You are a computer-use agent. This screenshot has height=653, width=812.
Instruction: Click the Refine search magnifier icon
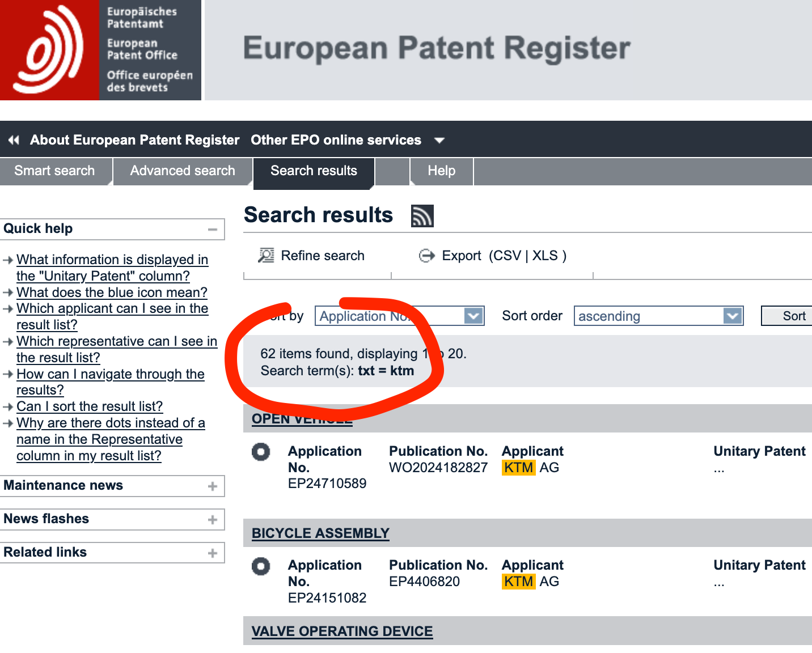266,256
